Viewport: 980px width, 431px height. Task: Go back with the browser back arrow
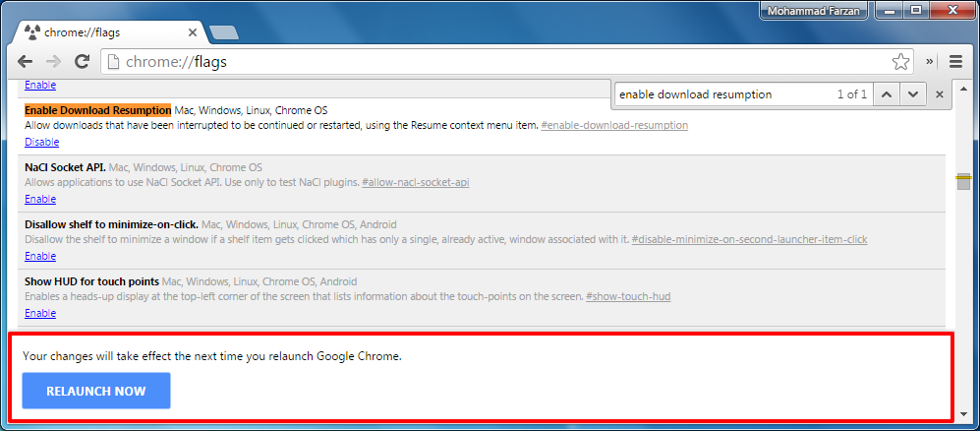tap(25, 61)
